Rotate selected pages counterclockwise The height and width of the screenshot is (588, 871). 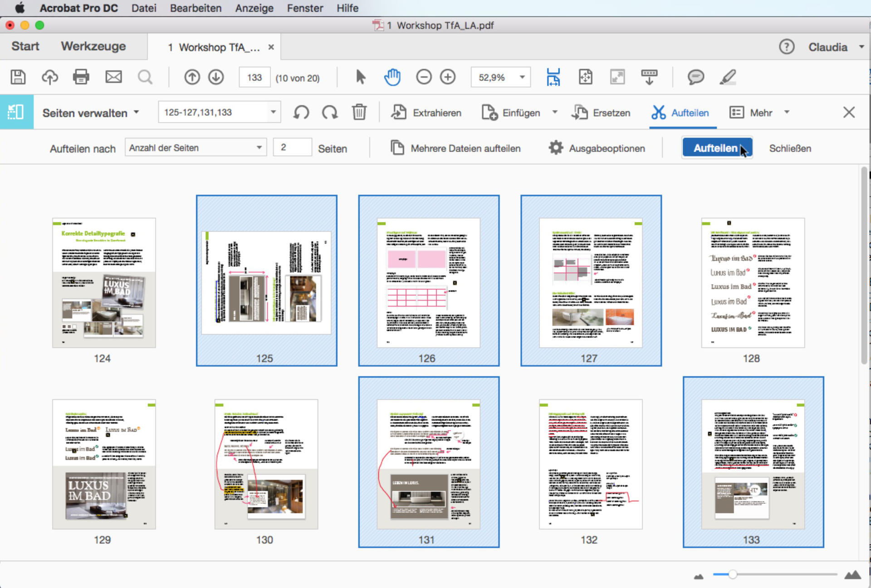tap(301, 112)
